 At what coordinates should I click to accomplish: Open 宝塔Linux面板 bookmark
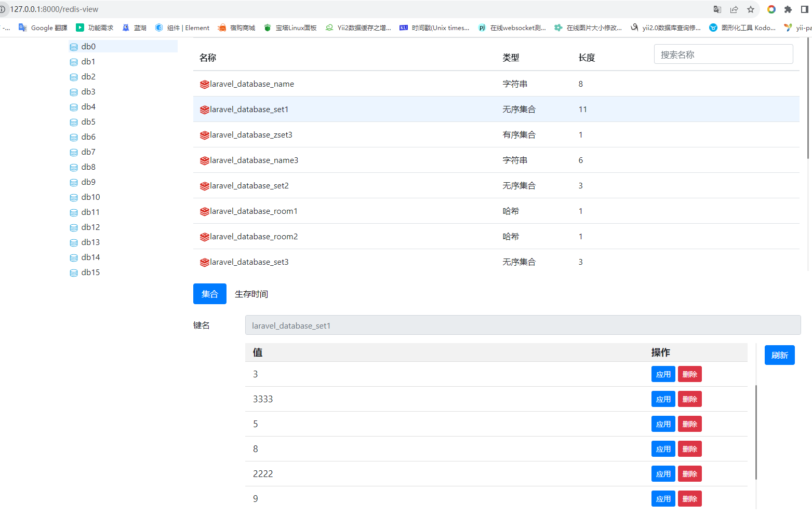290,28
